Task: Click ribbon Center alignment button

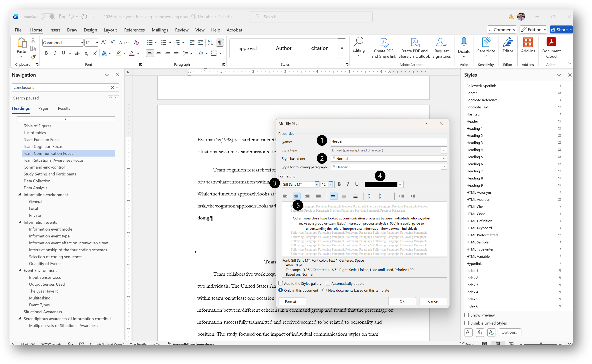Action: (x=159, y=53)
